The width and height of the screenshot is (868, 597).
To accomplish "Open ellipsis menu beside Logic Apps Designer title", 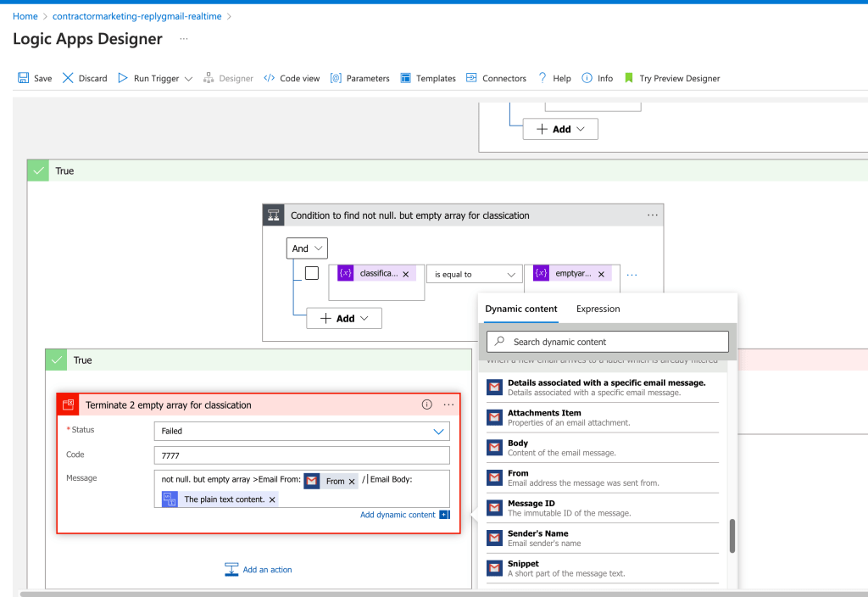I will pyautogui.click(x=184, y=39).
